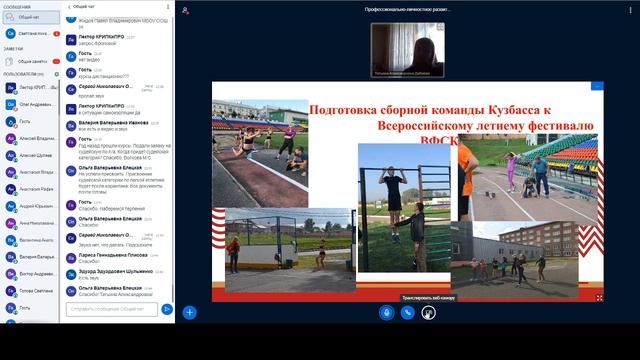Click the Гость avatar beside 'нет видео'

tap(71, 56)
